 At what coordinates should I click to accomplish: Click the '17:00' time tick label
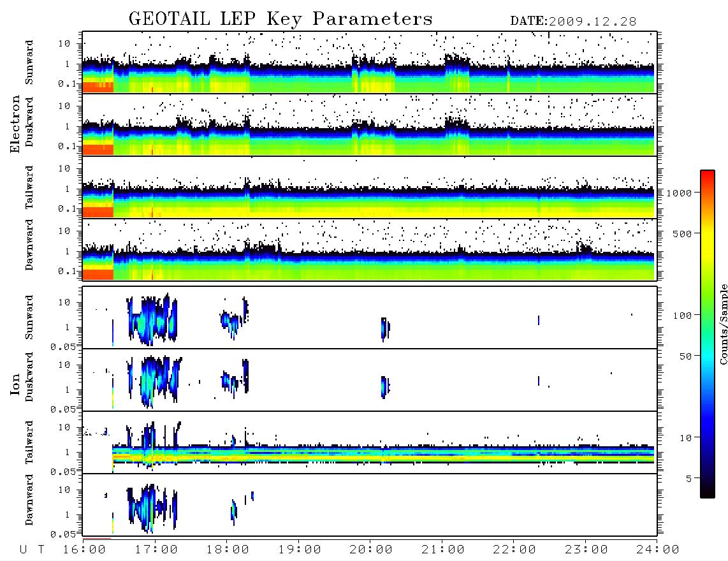[156, 550]
